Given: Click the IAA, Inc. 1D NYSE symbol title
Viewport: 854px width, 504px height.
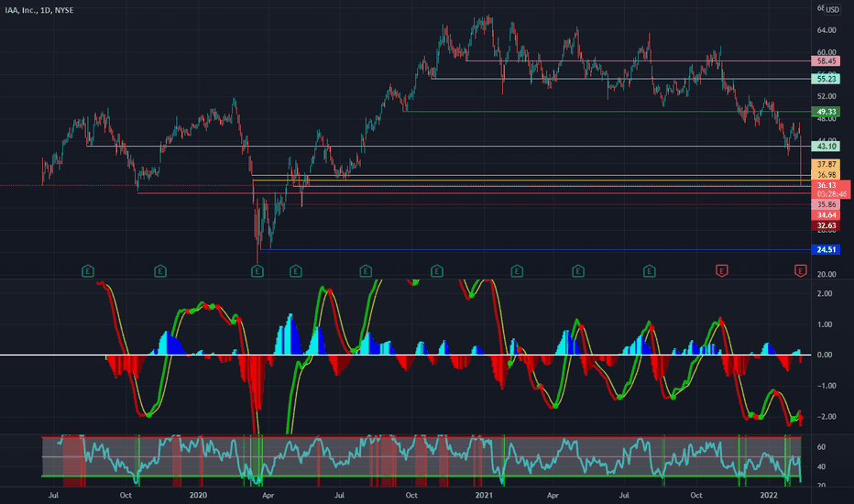Looking at the screenshot, I should click(x=39, y=10).
